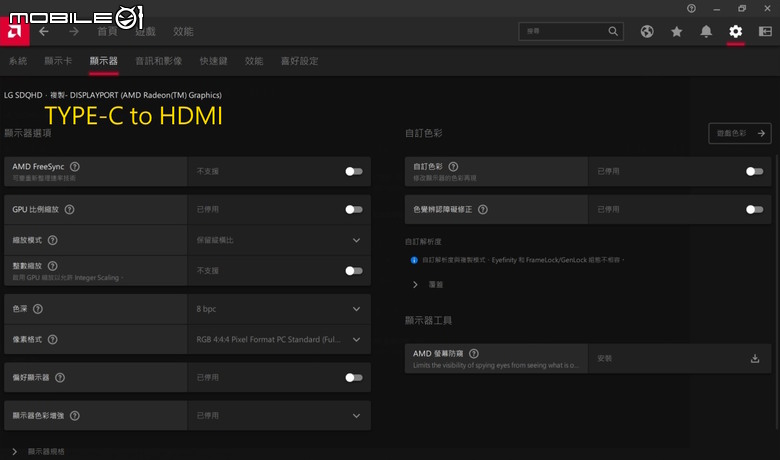Switch to the 效能 settings sub-tab
Screen dimensions: 780x460
254,61
